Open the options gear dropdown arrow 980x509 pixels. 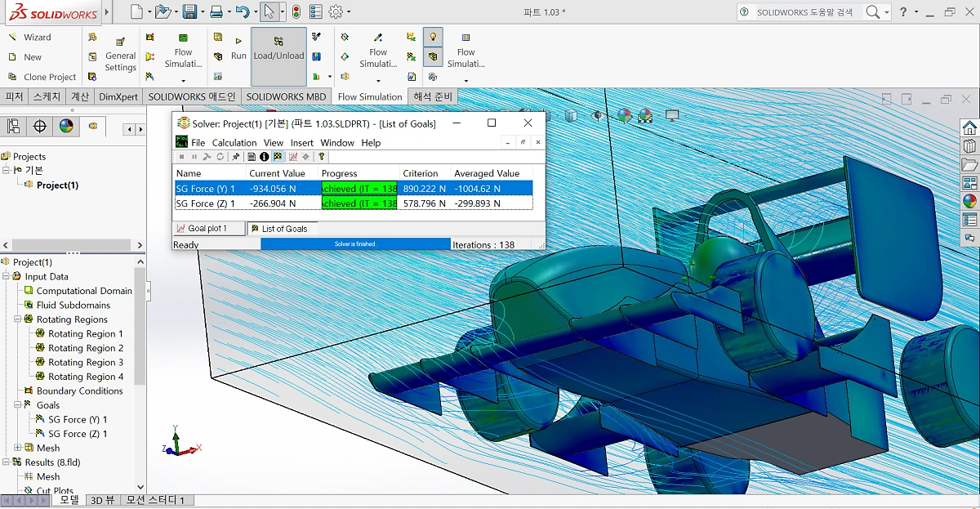349,12
